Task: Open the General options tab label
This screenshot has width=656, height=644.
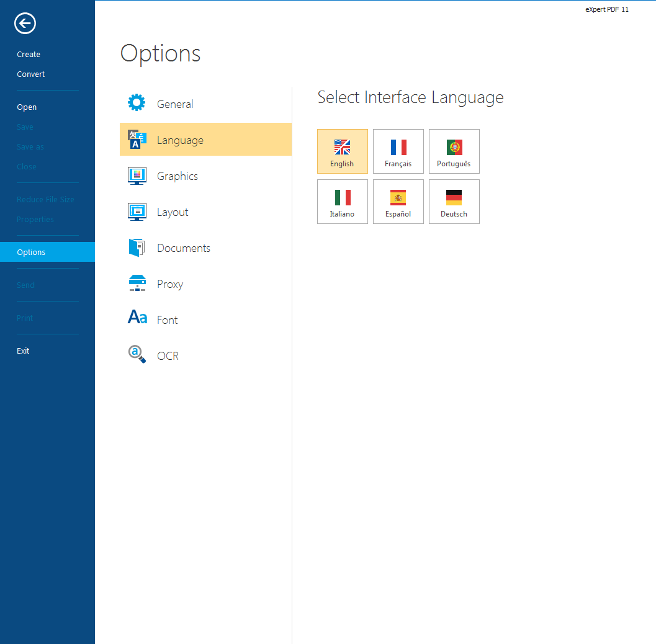Action: click(175, 104)
